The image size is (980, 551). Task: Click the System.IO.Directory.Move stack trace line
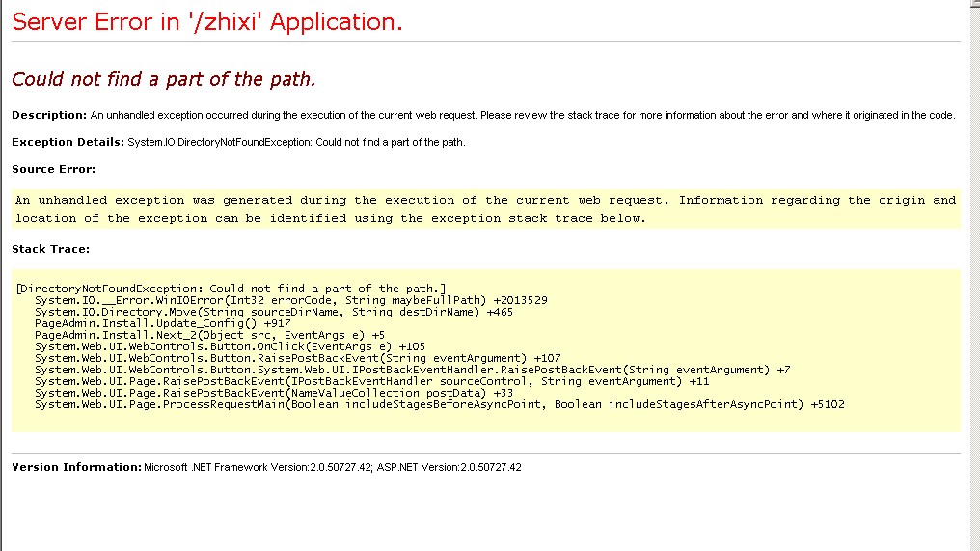pyautogui.click(x=274, y=312)
